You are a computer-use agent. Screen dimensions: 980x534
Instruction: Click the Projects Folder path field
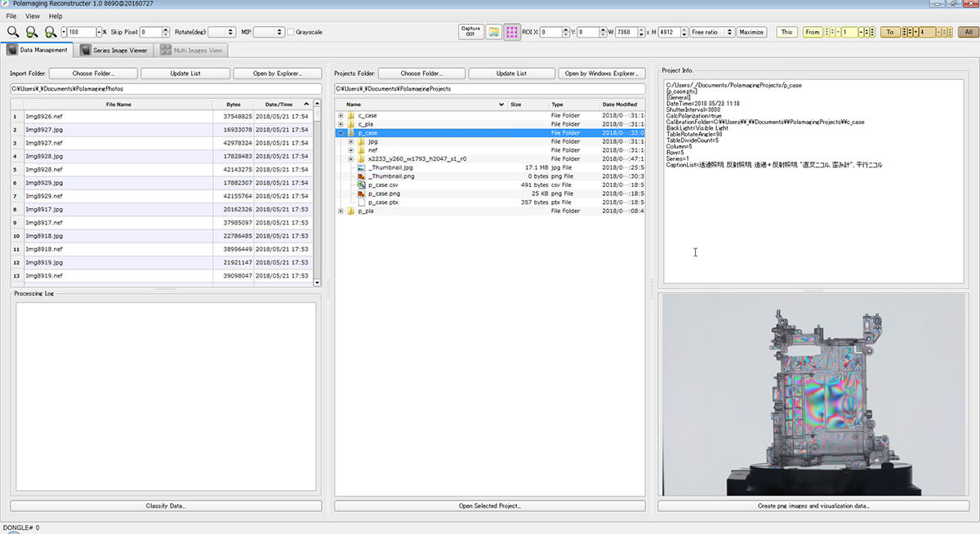[489, 88]
